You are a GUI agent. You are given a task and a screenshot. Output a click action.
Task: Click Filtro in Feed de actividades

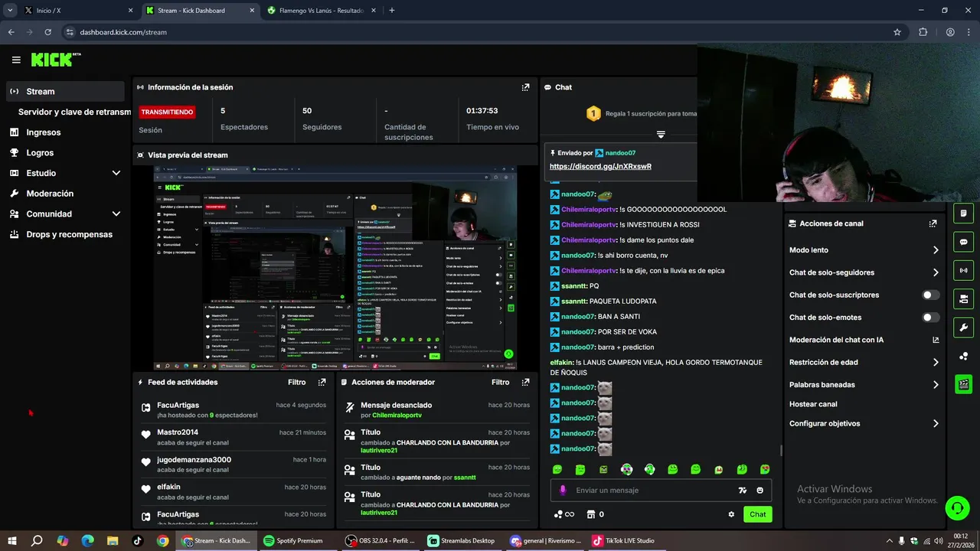click(297, 382)
